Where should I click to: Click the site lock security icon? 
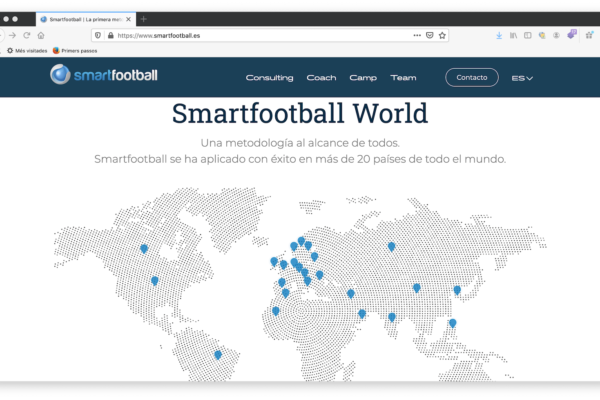[110, 35]
